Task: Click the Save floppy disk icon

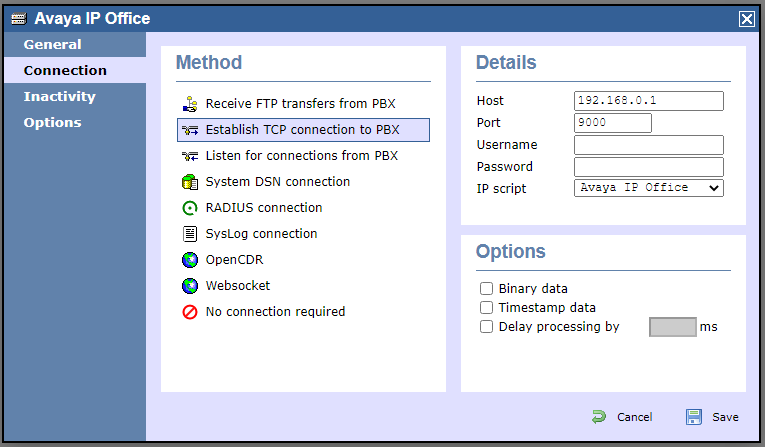Action: coord(693,417)
